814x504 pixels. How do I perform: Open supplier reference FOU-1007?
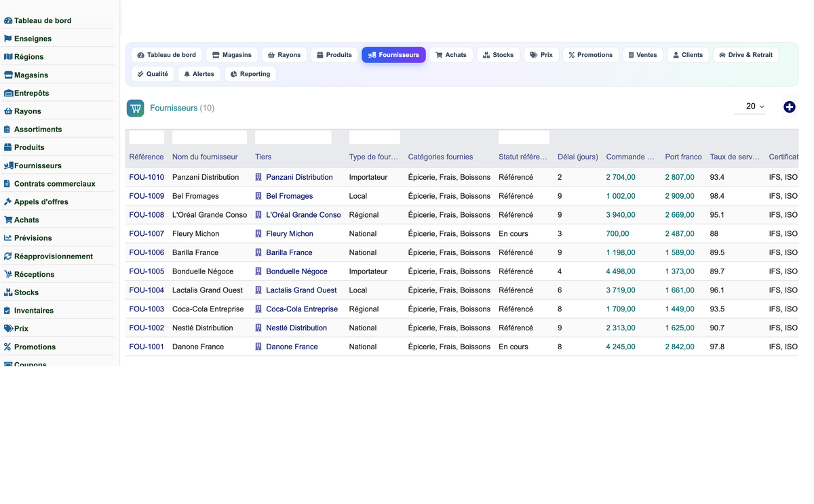[147, 233]
